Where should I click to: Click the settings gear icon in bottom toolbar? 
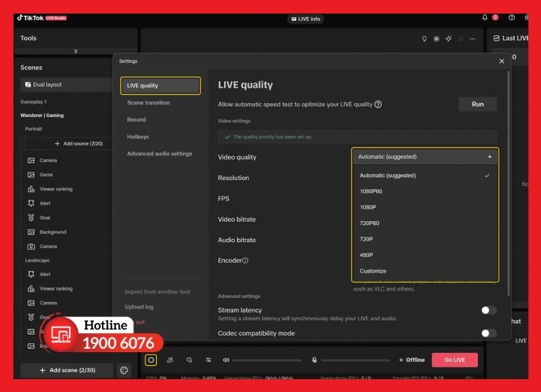(151, 360)
